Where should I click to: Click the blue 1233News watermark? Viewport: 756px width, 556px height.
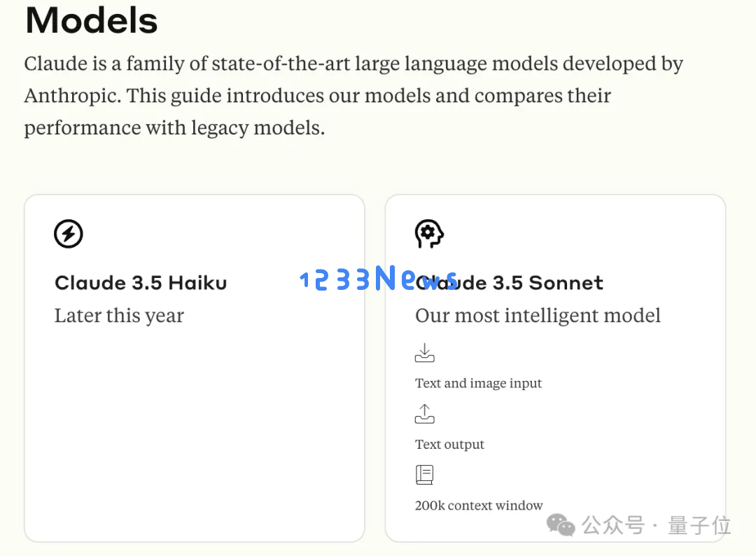(379, 278)
